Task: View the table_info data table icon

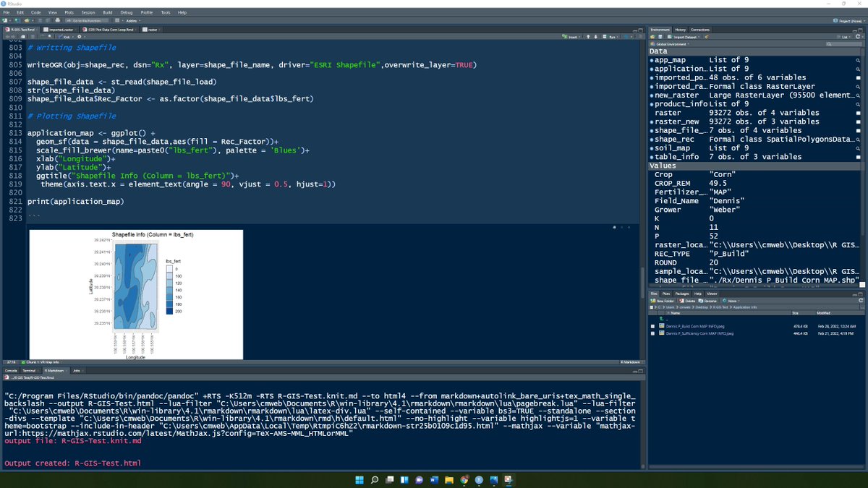Action: [858, 156]
